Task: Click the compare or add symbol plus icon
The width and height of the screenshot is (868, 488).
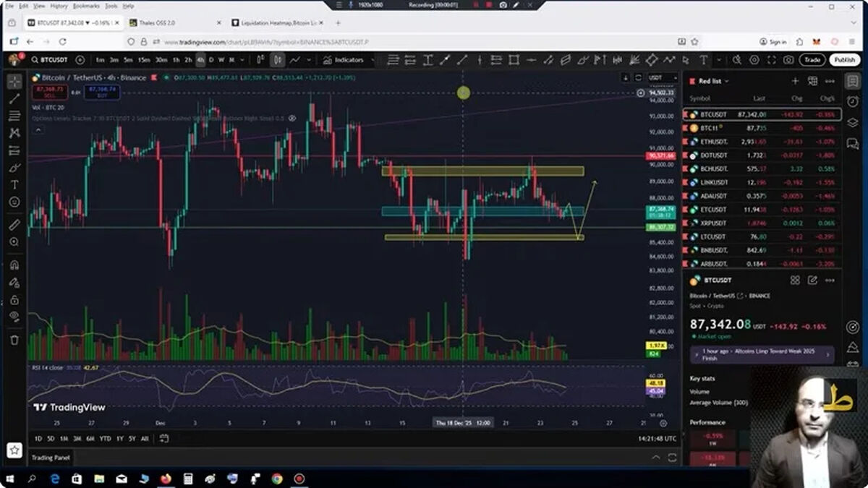Action: click(80, 60)
